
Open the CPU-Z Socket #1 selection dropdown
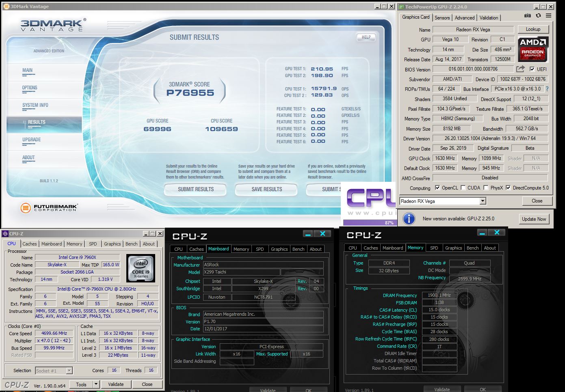click(69, 370)
